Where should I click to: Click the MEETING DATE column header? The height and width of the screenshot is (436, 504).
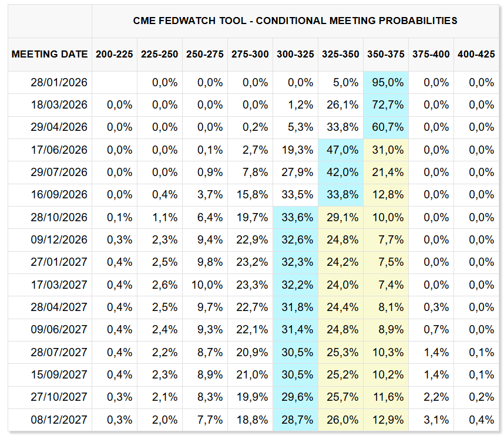pos(50,54)
